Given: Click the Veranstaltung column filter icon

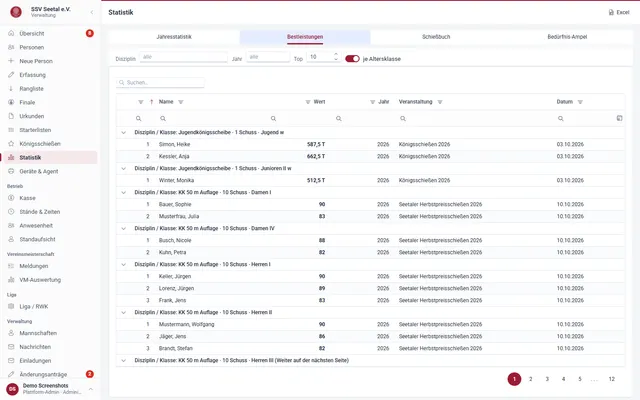Looking at the screenshot, I should (x=440, y=102).
